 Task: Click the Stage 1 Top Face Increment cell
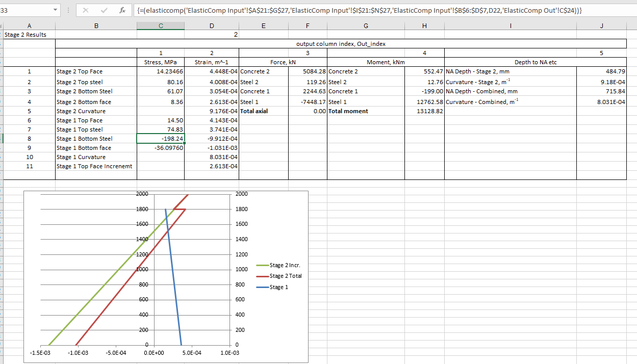[x=96, y=166]
